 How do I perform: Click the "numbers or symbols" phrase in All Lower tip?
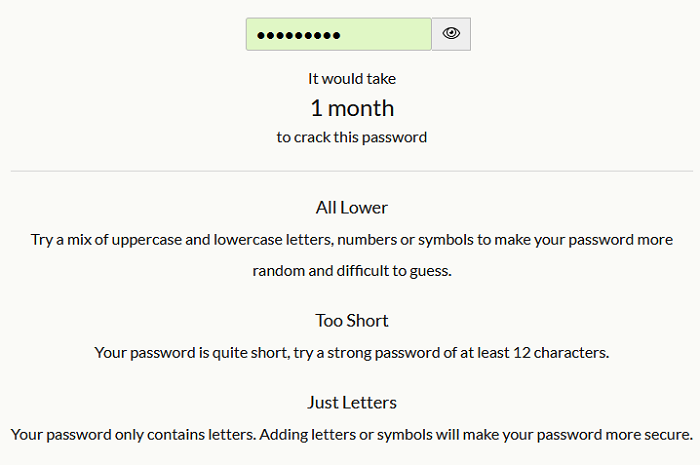tap(422, 240)
